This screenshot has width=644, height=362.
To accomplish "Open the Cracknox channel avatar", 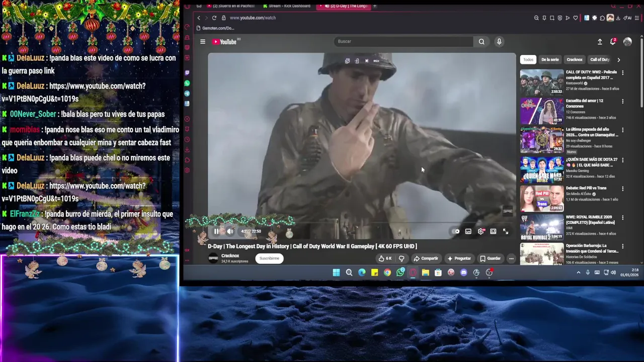I will (x=213, y=258).
